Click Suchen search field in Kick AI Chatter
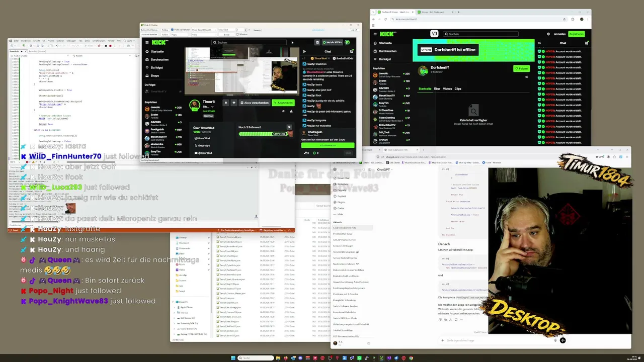 pyautogui.click(x=249, y=42)
